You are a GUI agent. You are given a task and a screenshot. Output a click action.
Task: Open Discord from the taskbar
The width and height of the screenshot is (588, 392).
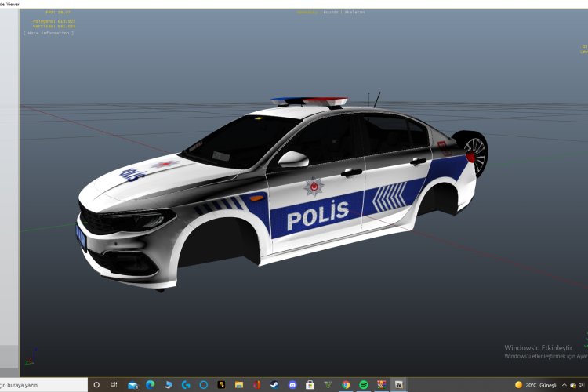pos(292,385)
